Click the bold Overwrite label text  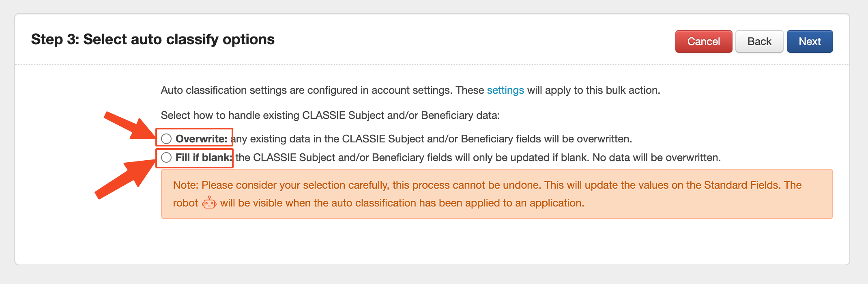tap(201, 139)
